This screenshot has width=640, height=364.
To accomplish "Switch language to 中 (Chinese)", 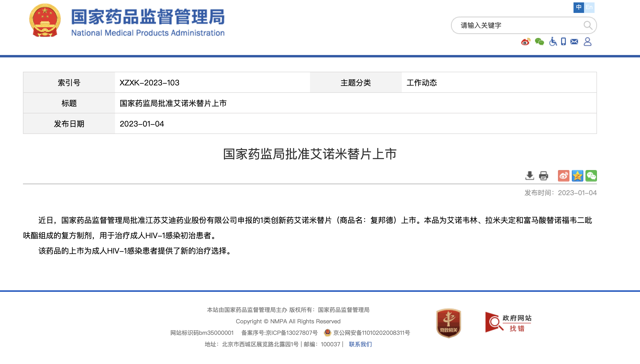I will point(579,7).
